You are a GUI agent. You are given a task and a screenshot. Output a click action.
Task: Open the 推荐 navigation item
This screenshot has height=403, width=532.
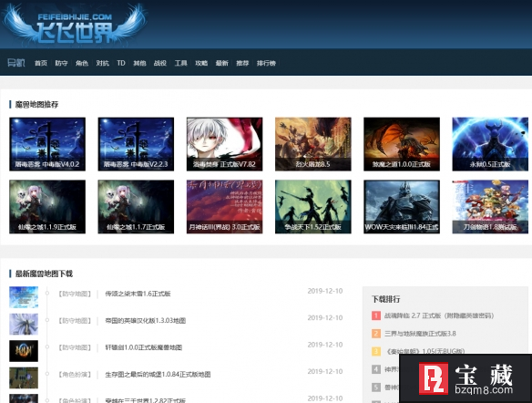[x=242, y=63]
